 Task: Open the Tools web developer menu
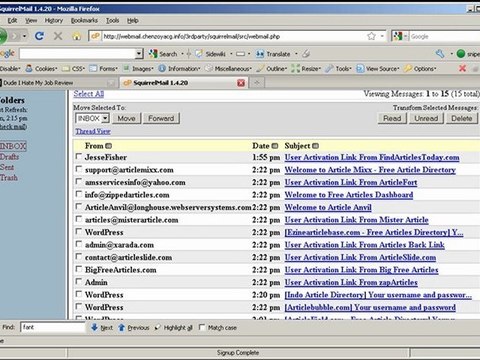[338, 69]
